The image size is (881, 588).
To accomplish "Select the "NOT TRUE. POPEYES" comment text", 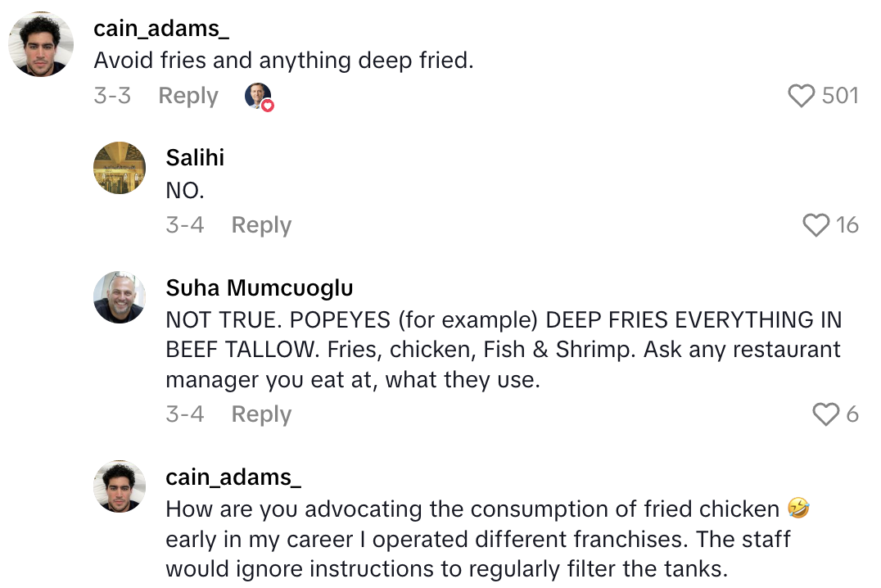I will [503, 350].
